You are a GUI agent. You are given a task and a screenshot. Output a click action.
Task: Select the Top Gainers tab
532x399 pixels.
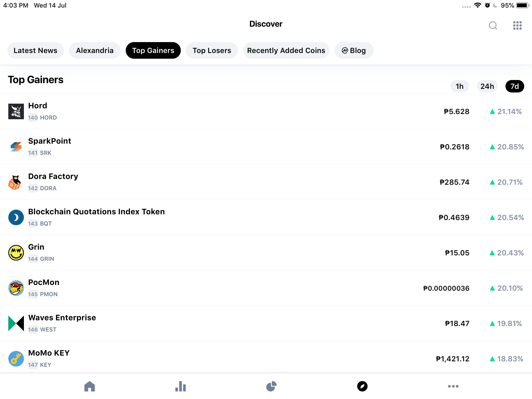coord(153,50)
